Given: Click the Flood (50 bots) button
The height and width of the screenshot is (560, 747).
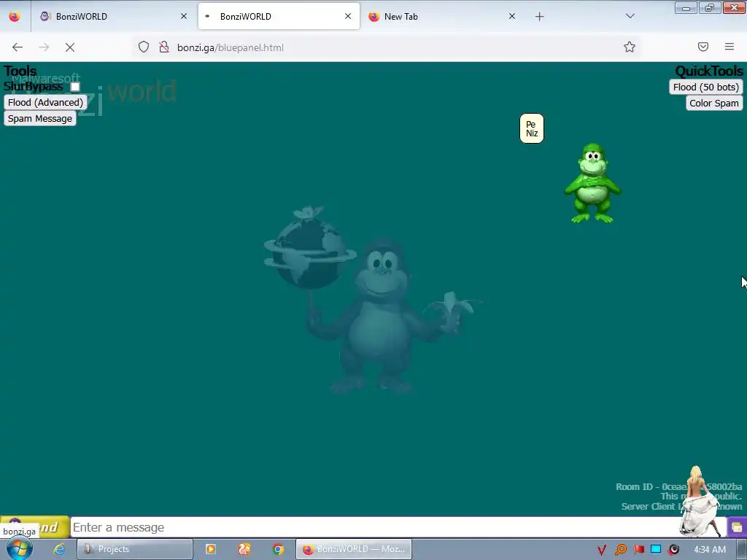Looking at the screenshot, I should click(705, 87).
